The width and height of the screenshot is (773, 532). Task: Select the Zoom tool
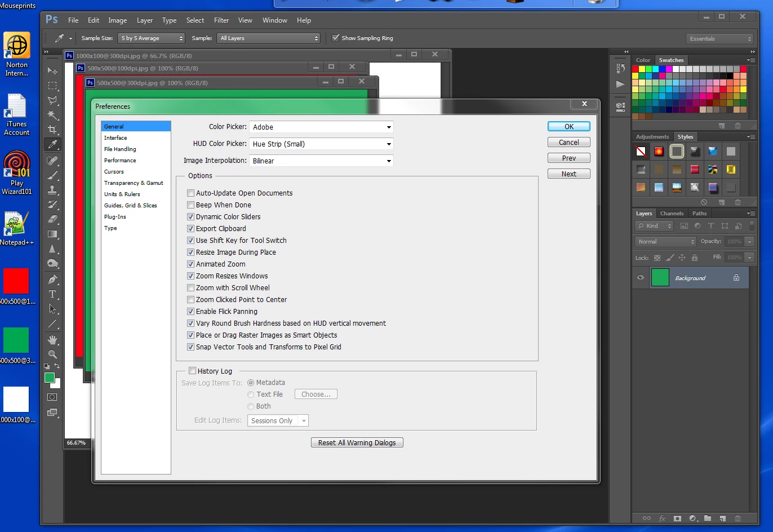[52, 354]
